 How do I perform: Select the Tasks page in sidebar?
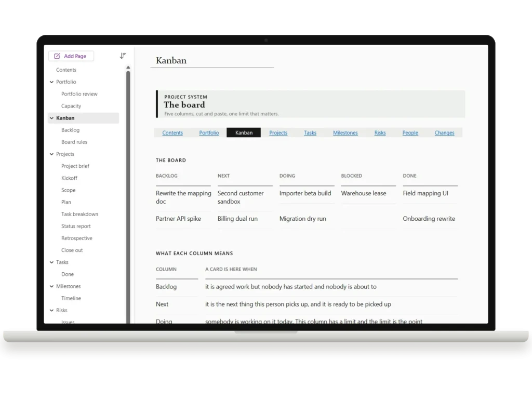coord(62,262)
